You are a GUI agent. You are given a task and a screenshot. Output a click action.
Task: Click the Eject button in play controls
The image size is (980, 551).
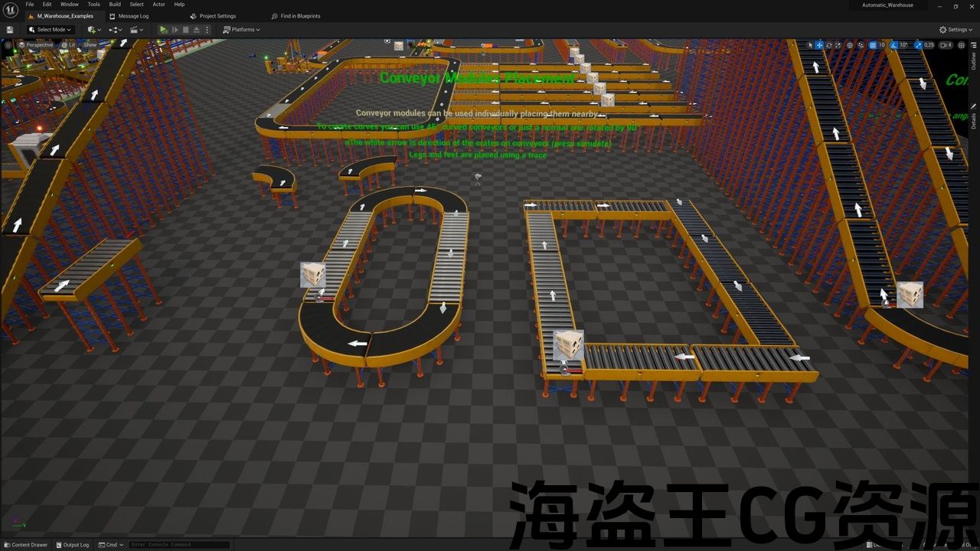[x=196, y=30]
